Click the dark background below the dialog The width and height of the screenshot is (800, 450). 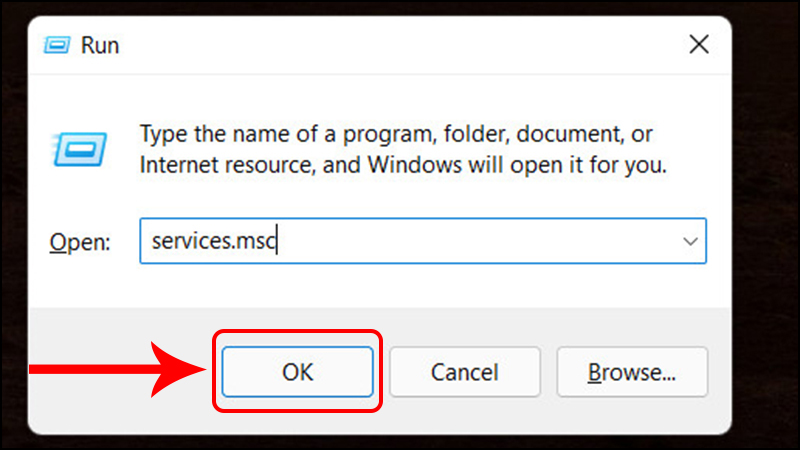pos(400,442)
